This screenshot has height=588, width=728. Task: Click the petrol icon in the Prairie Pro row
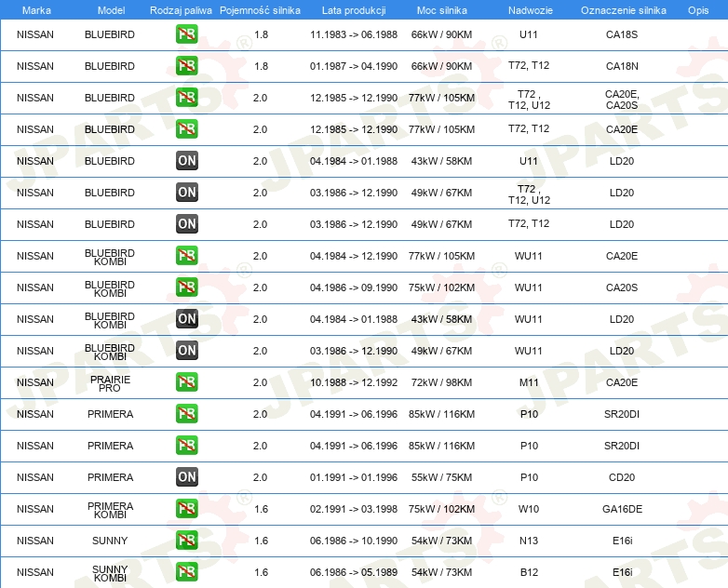[x=186, y=382]
